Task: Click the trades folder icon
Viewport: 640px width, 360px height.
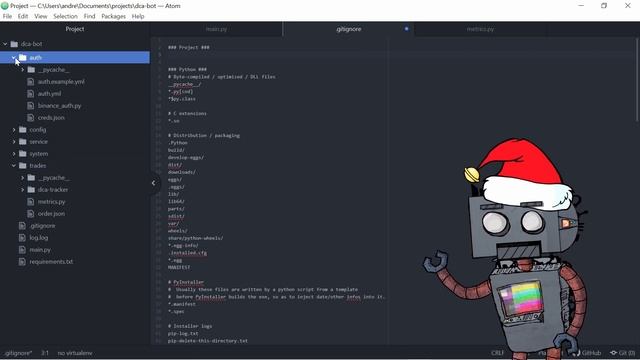Action: tap(23, 166)
